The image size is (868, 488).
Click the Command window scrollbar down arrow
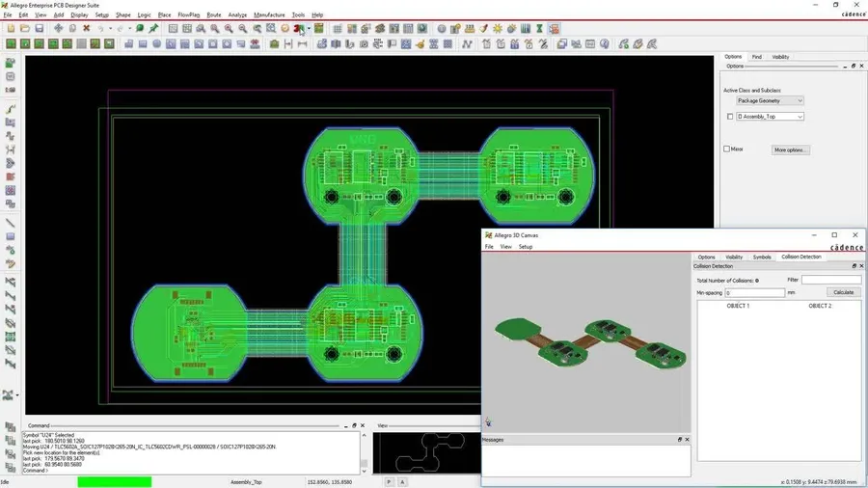tap(364, 471)
